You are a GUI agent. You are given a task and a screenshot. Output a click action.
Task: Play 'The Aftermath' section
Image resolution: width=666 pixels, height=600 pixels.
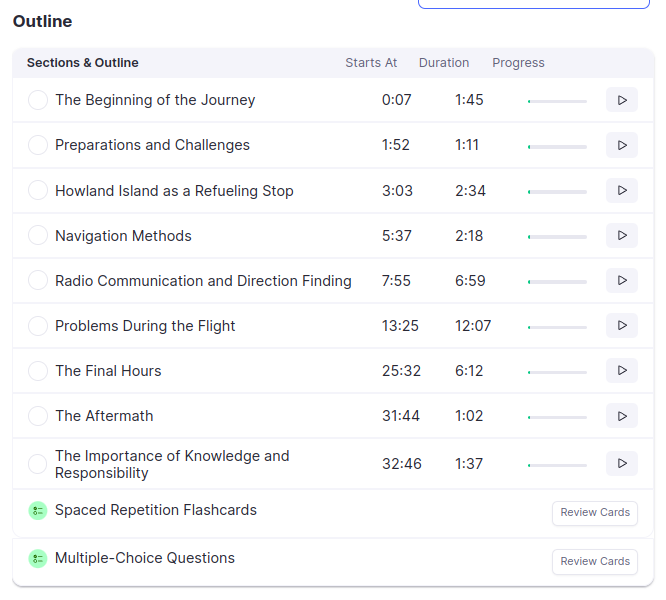(621, 415)
